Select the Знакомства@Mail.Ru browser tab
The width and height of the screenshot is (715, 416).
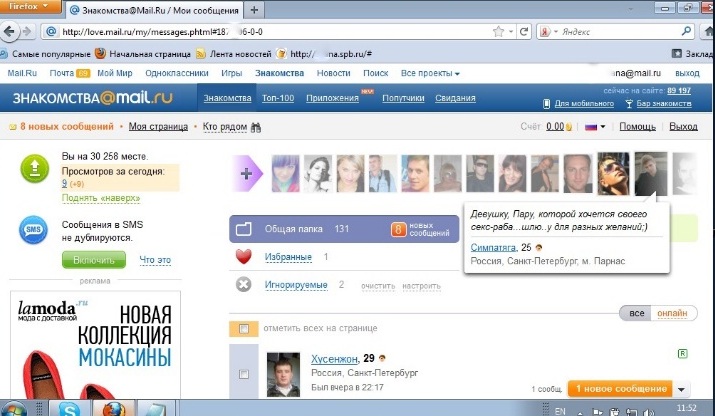coord(154,10)
